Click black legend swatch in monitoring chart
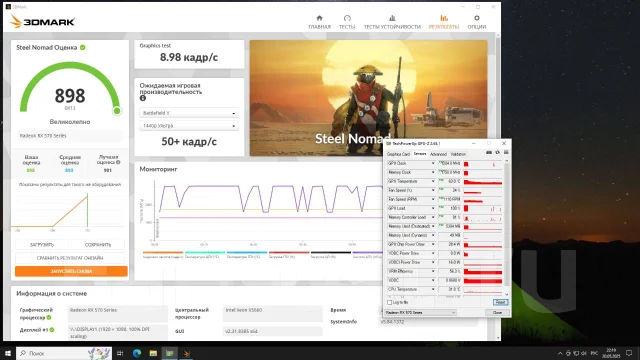The height and width of the screenshot is (360, 640). tap(331, 253)
